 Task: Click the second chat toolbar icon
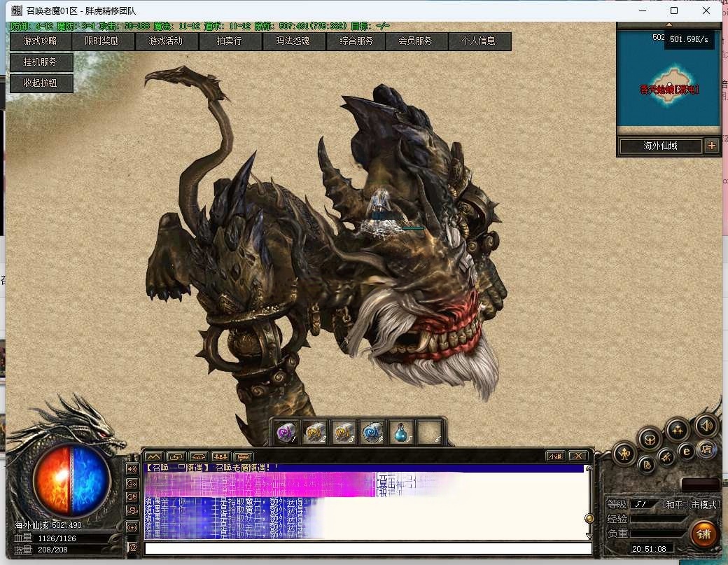pyautogui.click(x=176, y=456)
